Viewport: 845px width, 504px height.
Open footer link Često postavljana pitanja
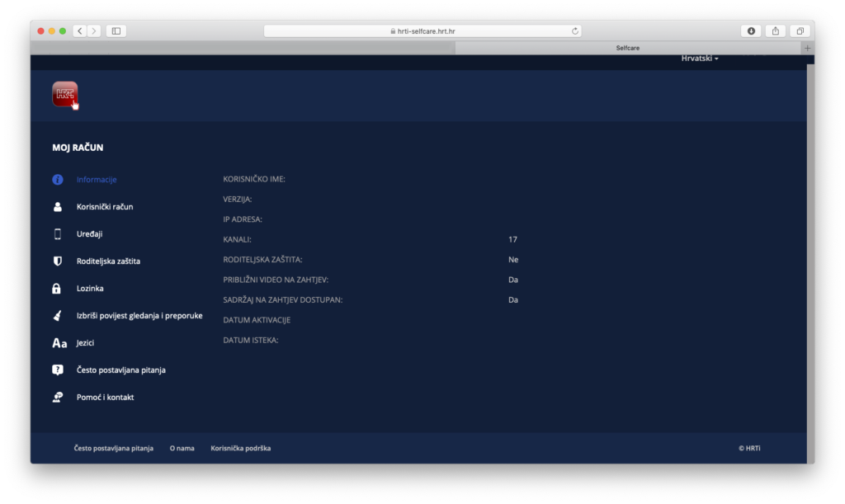114,449
